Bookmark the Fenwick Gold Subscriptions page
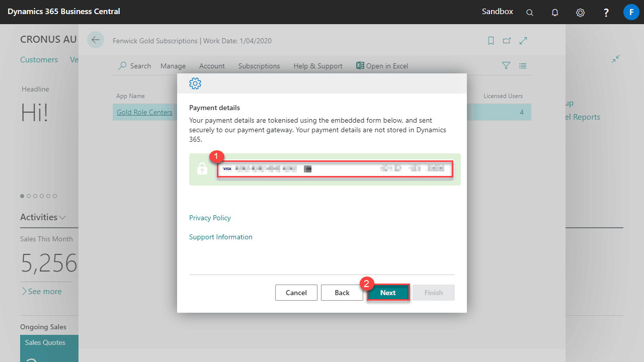 coord(491,41)
